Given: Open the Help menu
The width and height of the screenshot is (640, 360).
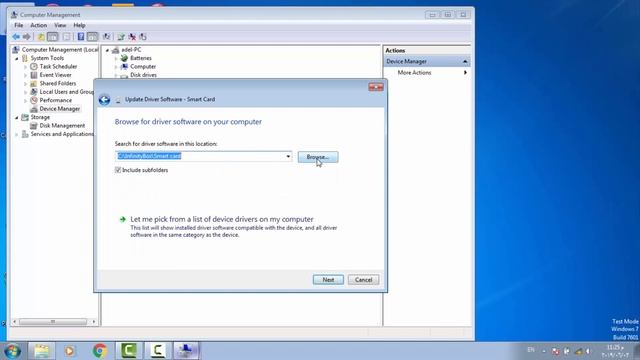Looking at the screenshot, I should coord(79,25).
